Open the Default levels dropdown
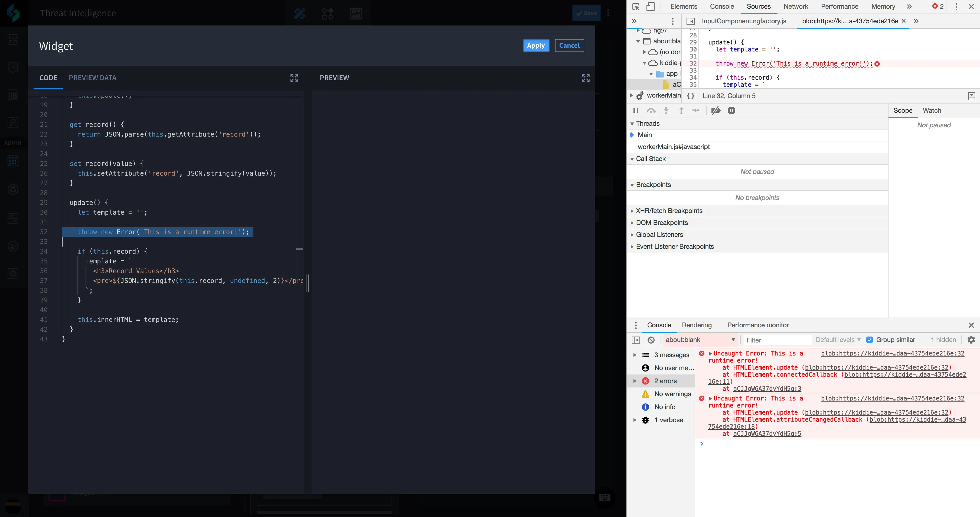Viewport: 980px width, 517px height. coord(838,340)
